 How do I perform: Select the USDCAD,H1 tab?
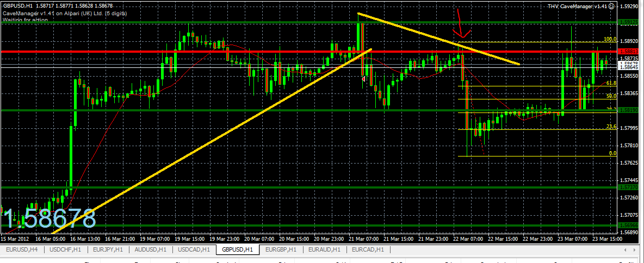pos(195,249)
